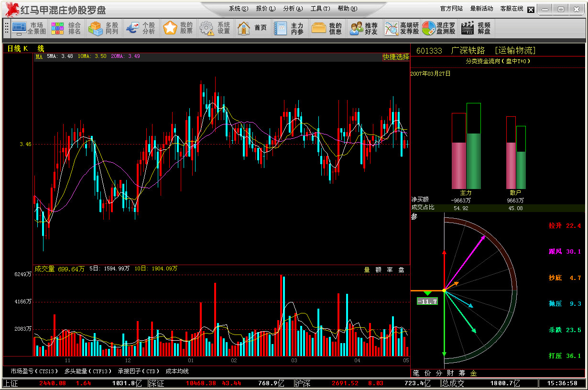Visit the 官方网站 link
The image size is (588, 390).
451,9
